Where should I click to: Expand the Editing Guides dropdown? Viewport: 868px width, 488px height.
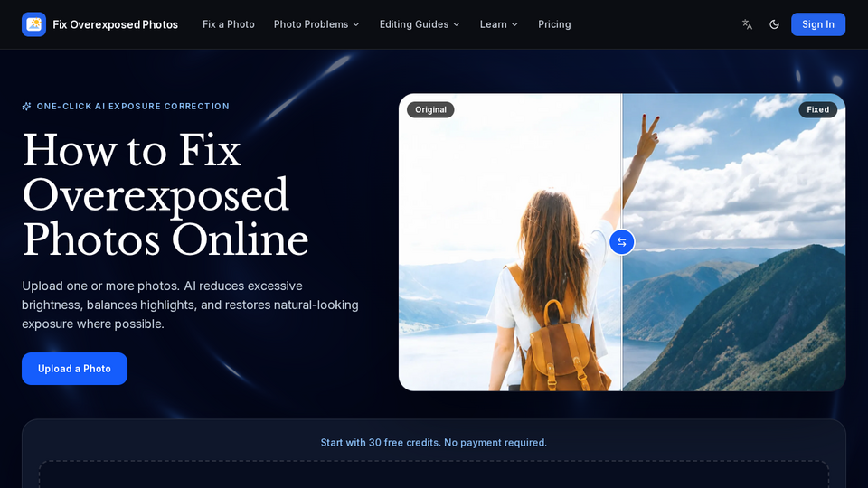point(420,24)
